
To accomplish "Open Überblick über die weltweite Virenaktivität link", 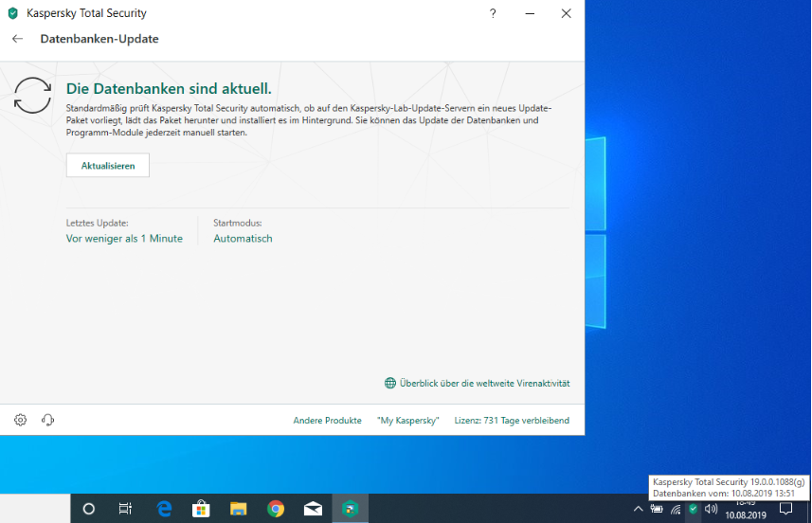I will click(x=484, y=383).
